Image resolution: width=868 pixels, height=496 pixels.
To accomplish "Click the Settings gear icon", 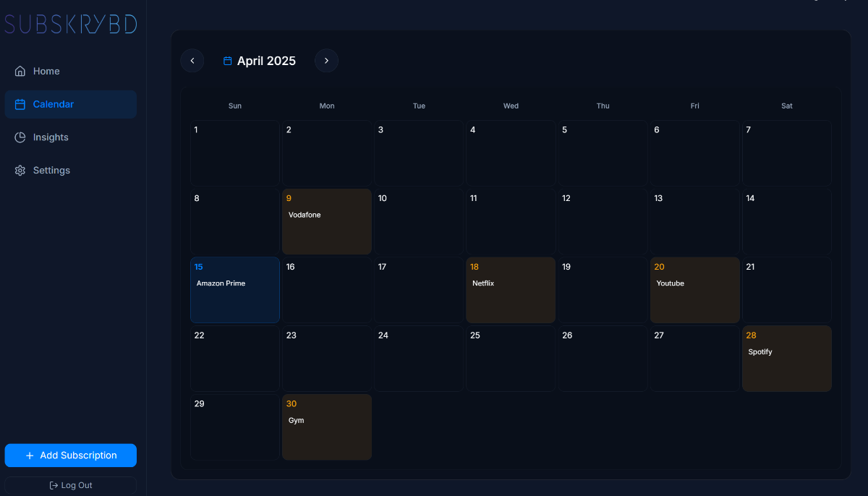I will coord(20,171).
